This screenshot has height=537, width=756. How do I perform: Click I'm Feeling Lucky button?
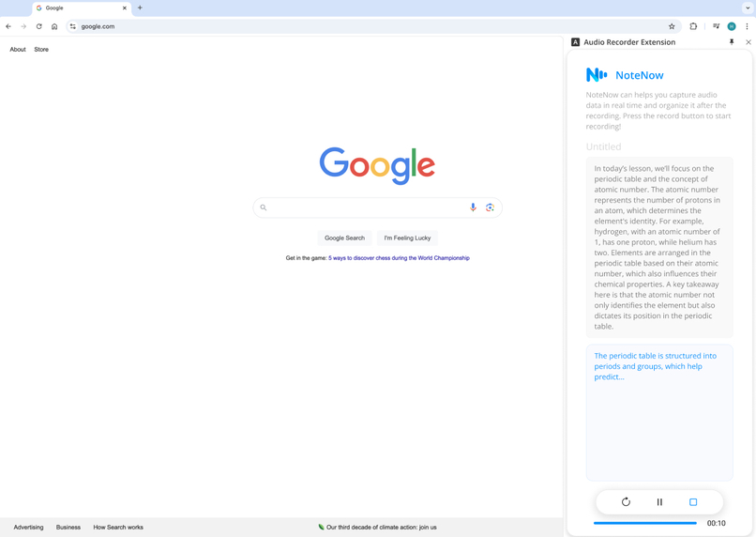(407, 238)
